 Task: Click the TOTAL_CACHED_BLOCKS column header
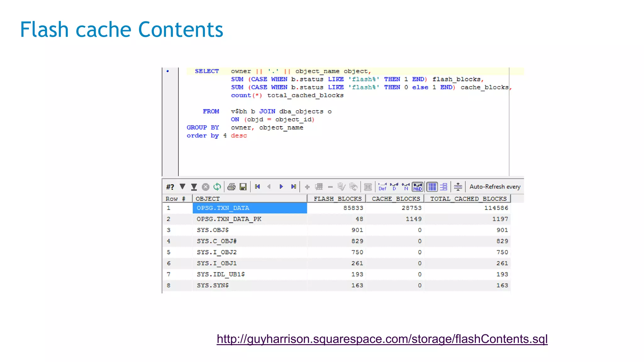click(x=467, y=199)
